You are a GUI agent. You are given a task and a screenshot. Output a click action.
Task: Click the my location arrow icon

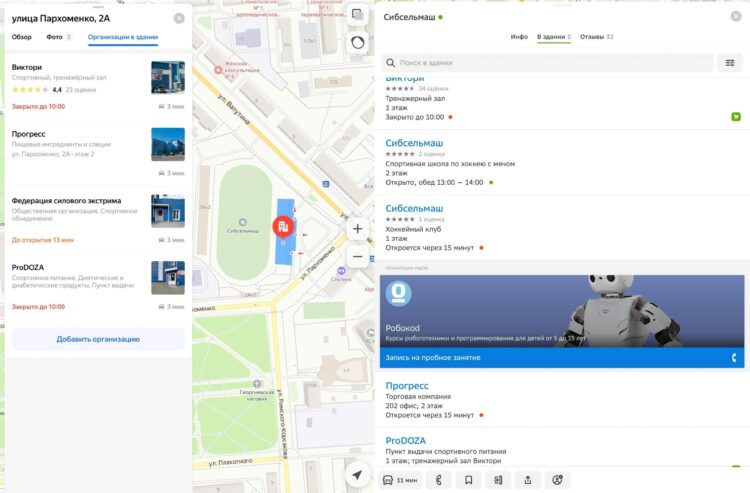(357, 474)
